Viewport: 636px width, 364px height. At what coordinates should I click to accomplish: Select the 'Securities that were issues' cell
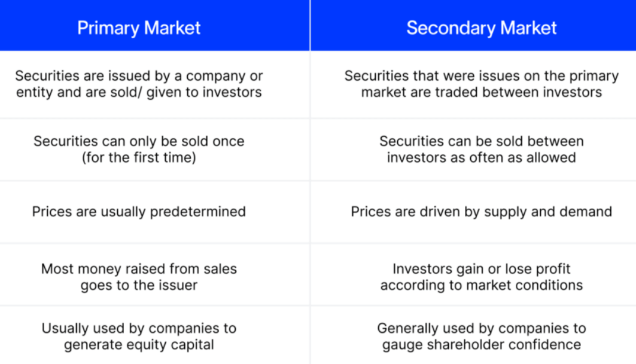click(x=473, y=85)
